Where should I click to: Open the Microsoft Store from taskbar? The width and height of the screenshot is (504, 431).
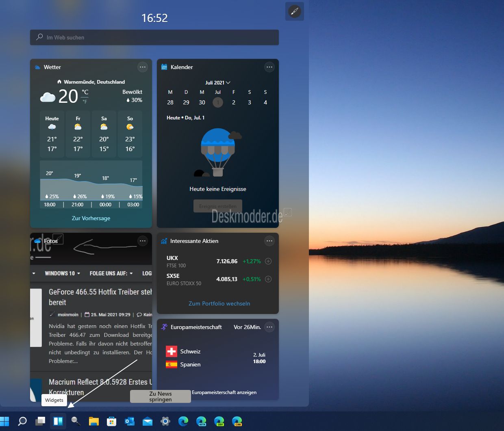111,421
